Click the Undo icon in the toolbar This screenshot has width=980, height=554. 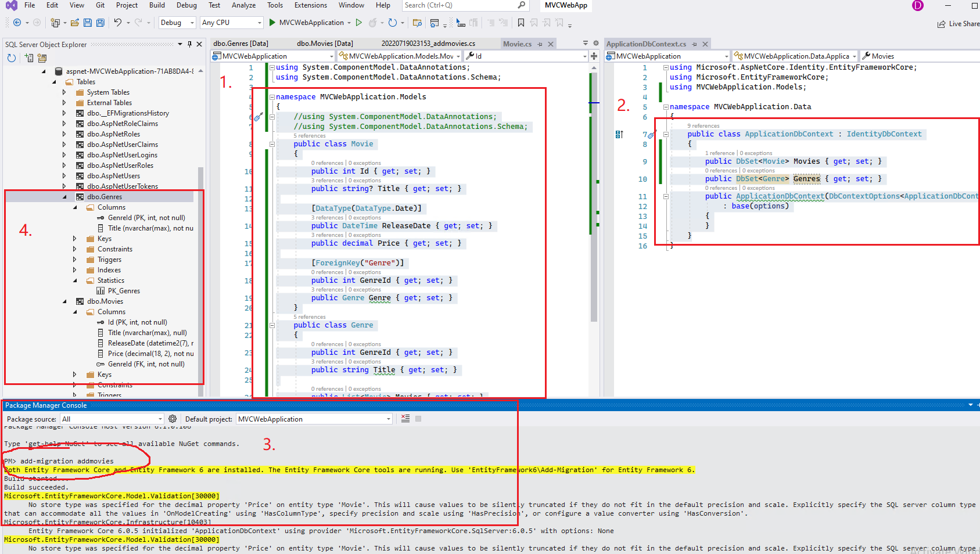[x=118, y=23]
